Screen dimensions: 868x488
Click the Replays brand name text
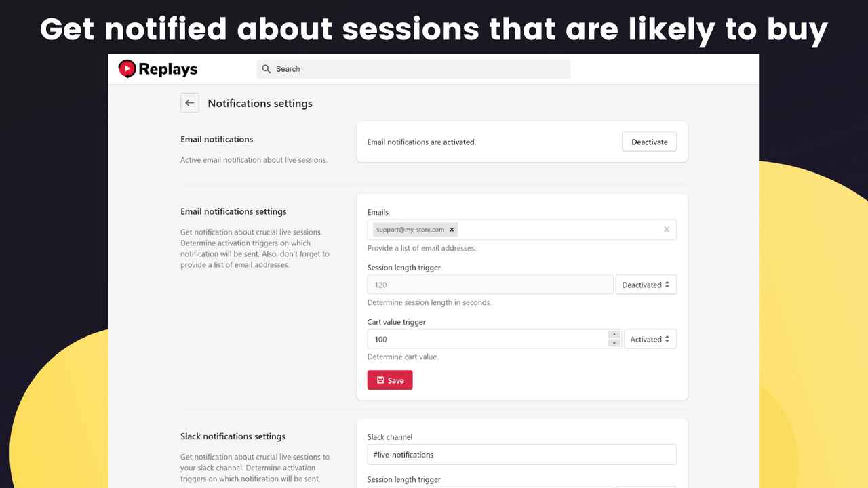pos(168,69)
